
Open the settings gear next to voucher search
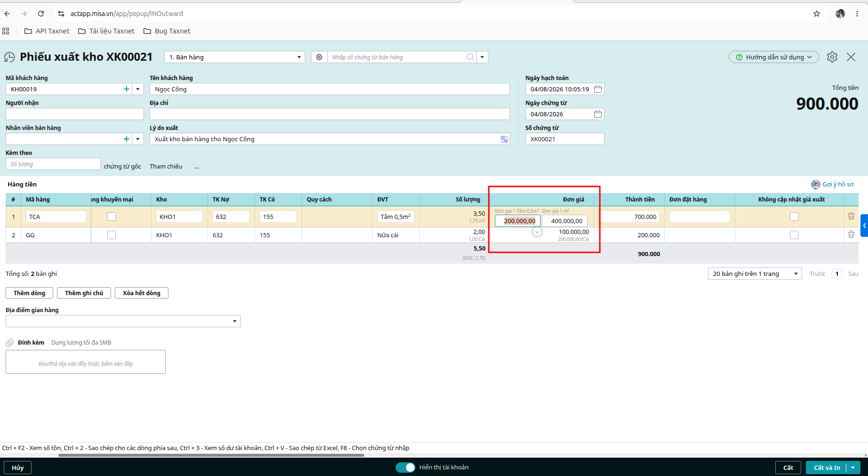click(319, 57)
